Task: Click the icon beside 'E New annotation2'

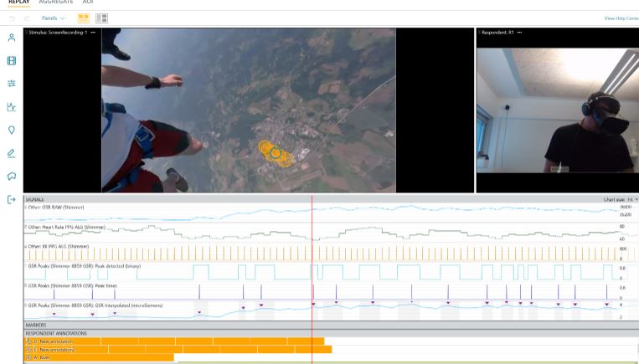Action: point(28,349)
